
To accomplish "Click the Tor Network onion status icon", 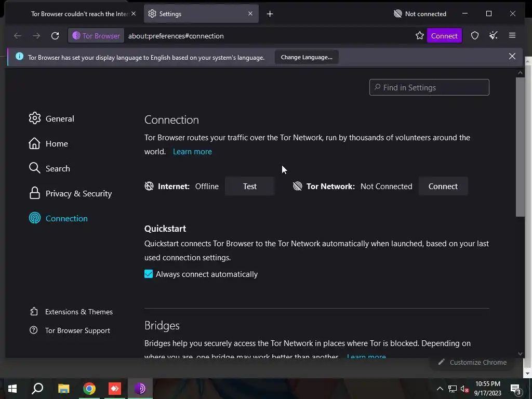I will tap(298, 186).
